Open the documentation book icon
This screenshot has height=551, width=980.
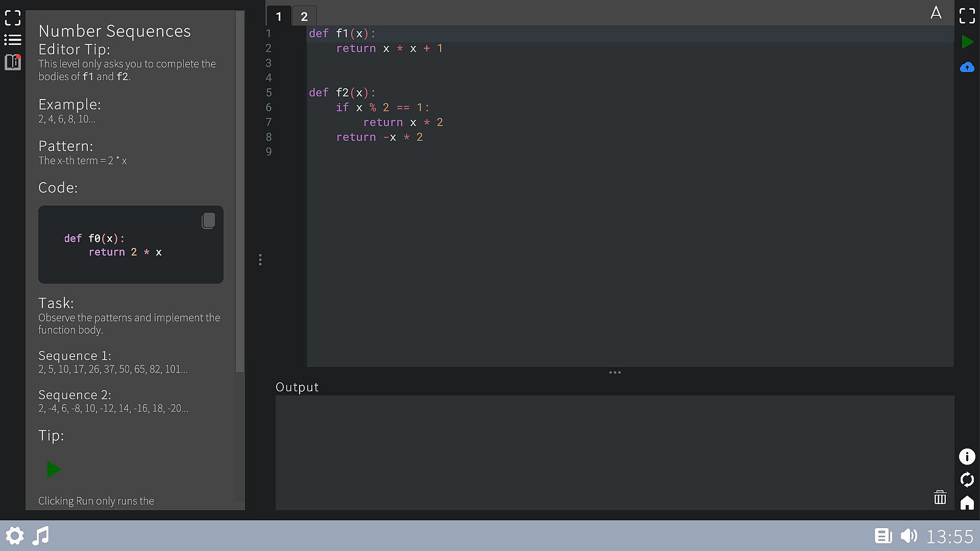(13, 62)
